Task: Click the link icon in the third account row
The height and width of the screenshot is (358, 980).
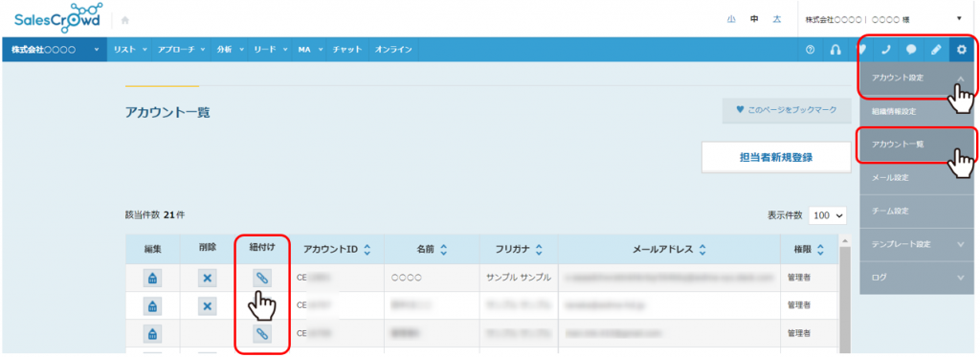Action: point(262,334)
